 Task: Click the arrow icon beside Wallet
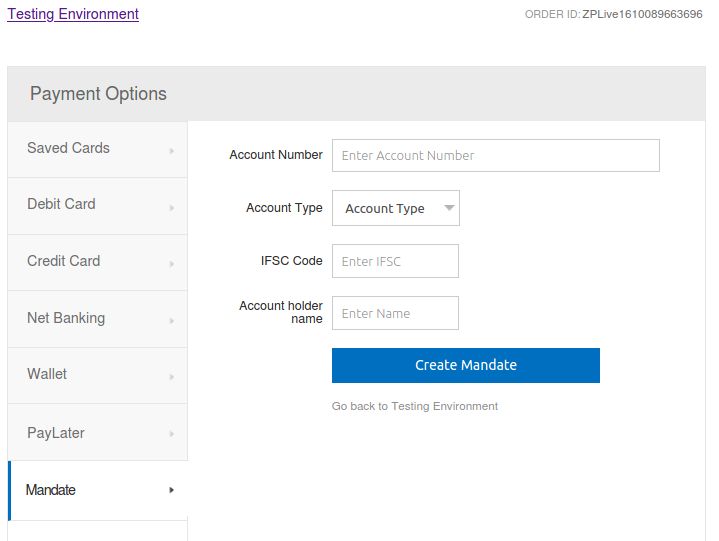click(172, 377)
